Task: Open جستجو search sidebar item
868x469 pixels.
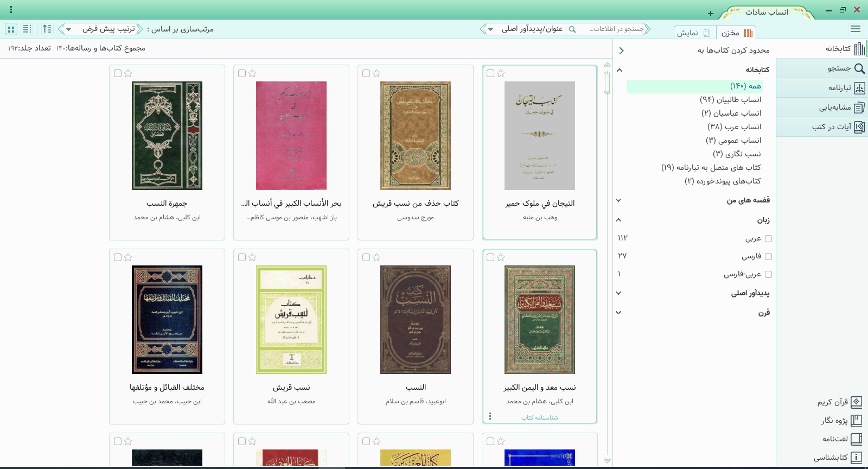Action: click(x=821, y=68)
